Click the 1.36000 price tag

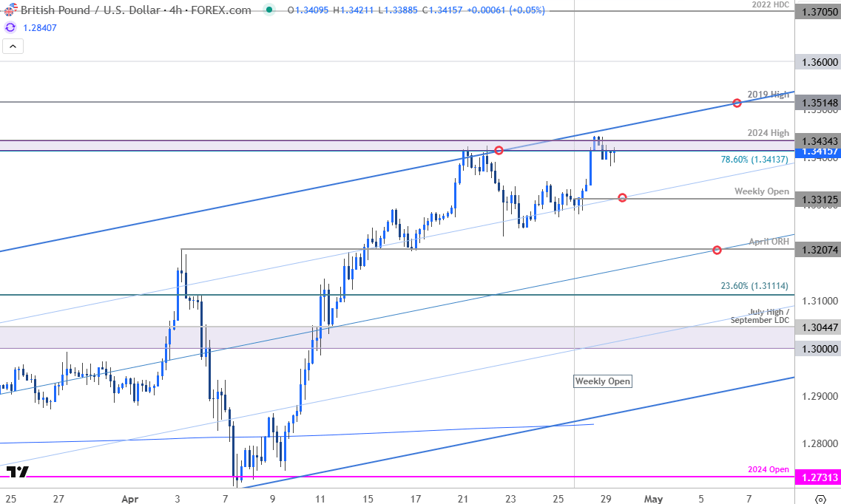[819, 62]
